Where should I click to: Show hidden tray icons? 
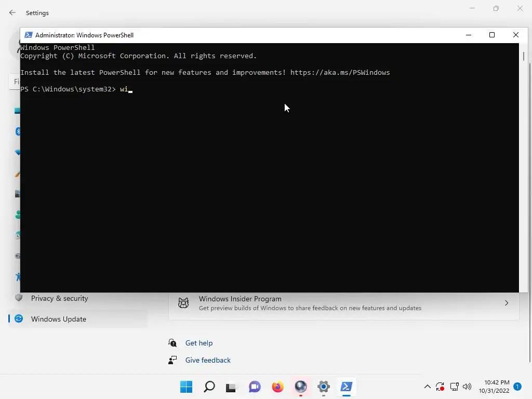[428, 387]
